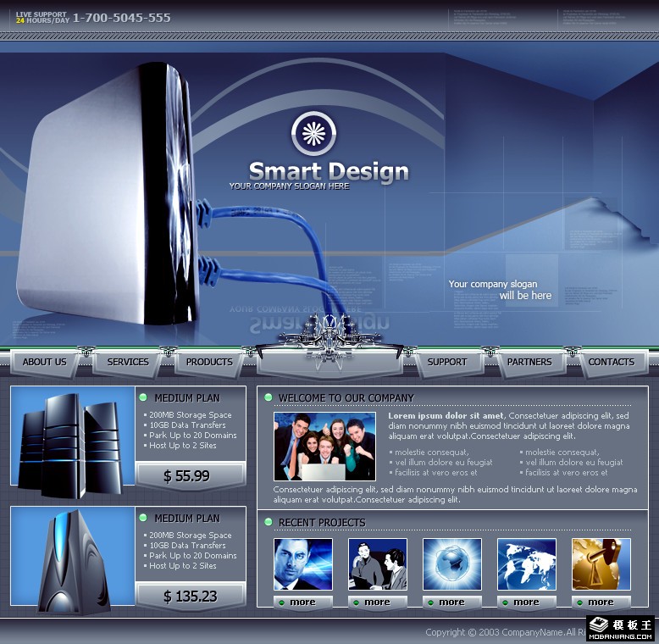Image resolution: width=659 pixels, height=644 pixels.
Task: Click more under the glowing globe thumbnail
Action: click(451, 602)
